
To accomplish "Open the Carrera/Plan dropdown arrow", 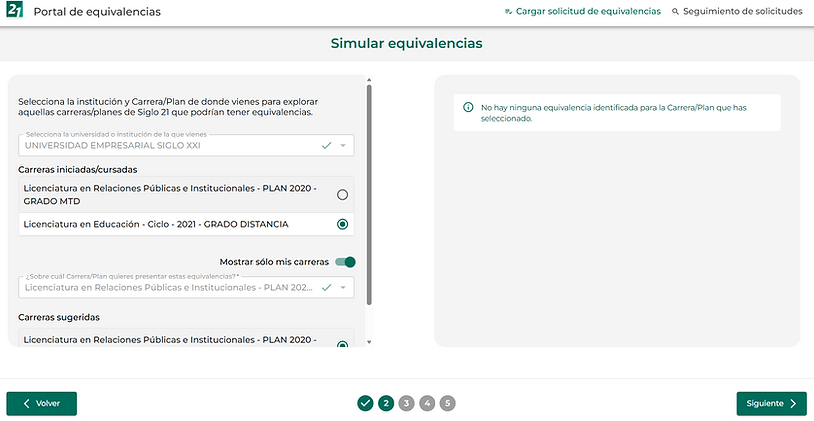I will pos(343,288).
